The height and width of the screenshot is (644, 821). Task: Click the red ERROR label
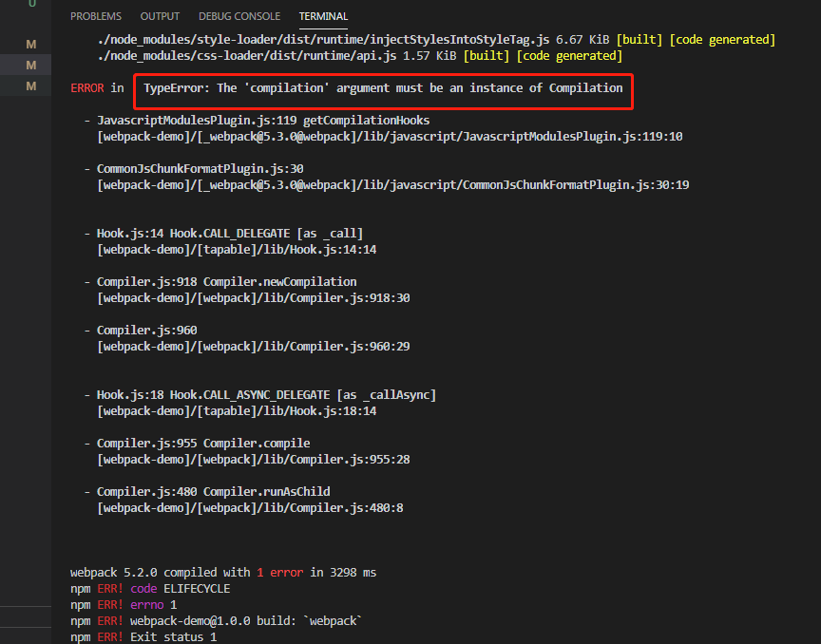(86, 88)
